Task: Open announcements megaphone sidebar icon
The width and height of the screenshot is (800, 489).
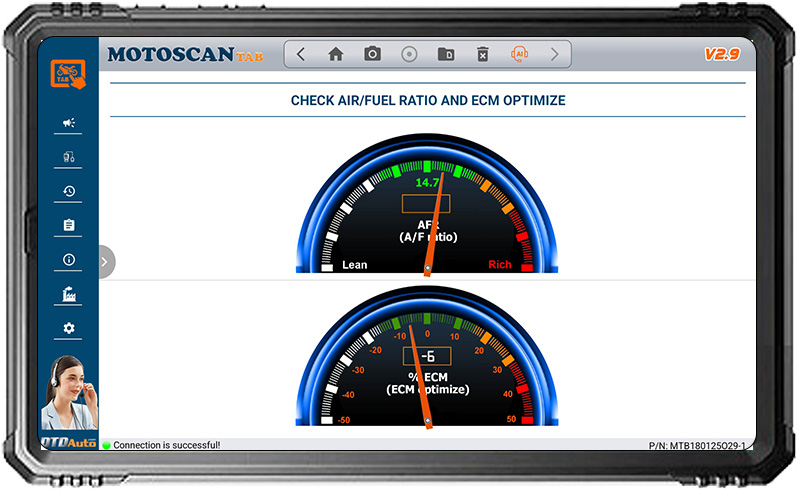Action: pyautogui.click(x=68, y=123)
